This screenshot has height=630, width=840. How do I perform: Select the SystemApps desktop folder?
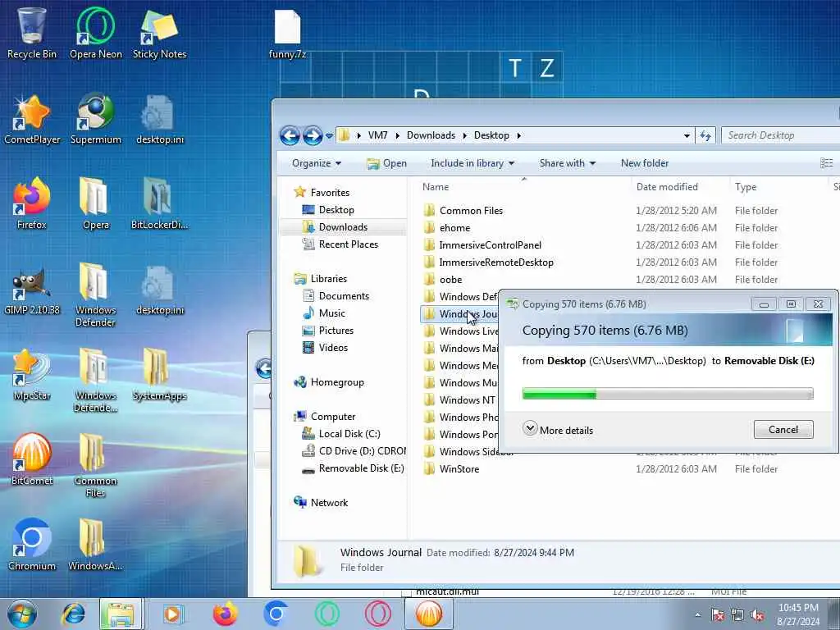[x=159, y=375]
